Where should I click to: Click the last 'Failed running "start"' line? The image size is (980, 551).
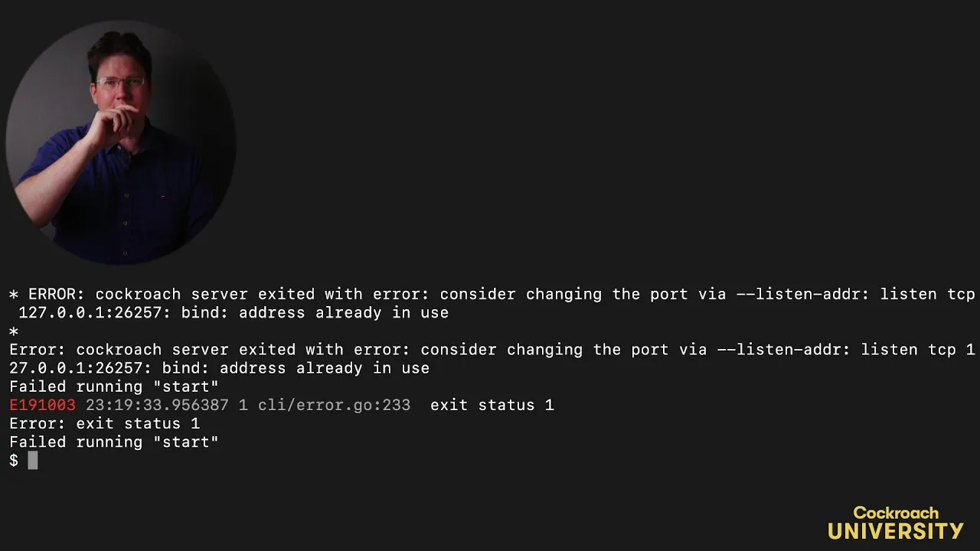[114, 442]
